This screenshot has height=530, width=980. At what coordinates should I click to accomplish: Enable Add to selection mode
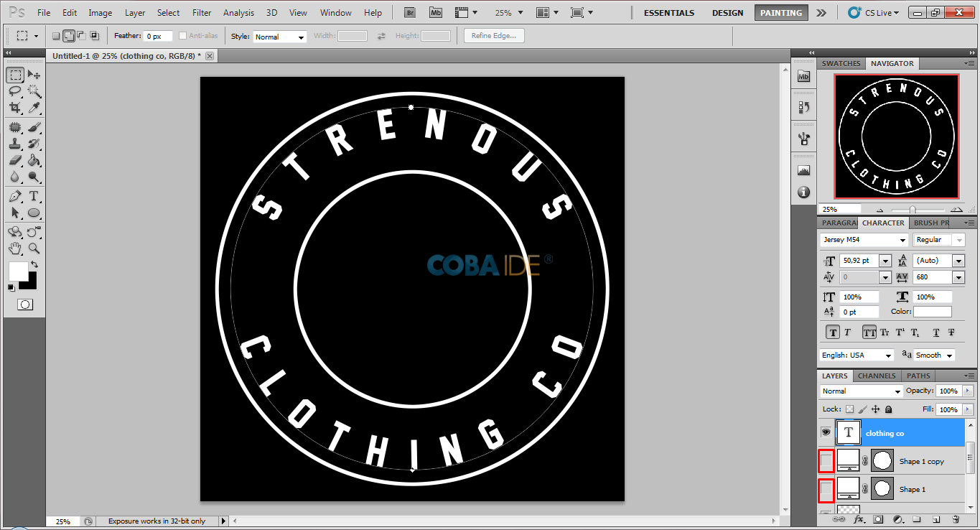click(68, 36)
